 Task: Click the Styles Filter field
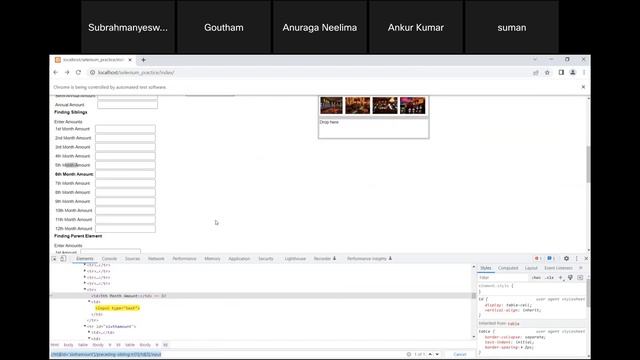tap(503, 278)
